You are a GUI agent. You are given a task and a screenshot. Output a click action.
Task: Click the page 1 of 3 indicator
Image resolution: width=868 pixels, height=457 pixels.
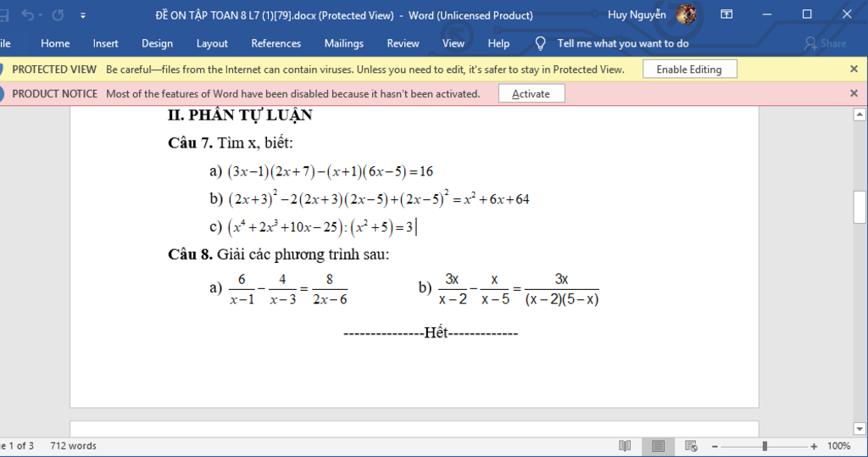click(17, 446)
